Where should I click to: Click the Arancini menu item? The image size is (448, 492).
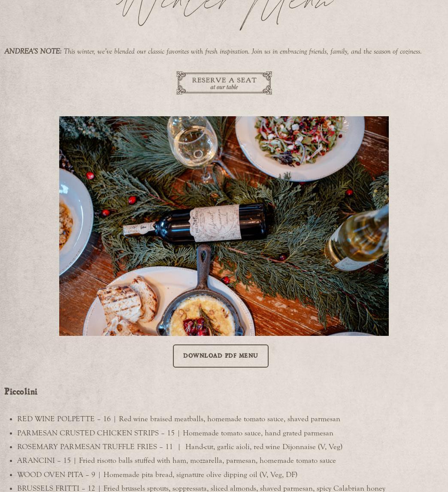pyautogui.click(x=176, y=461)
